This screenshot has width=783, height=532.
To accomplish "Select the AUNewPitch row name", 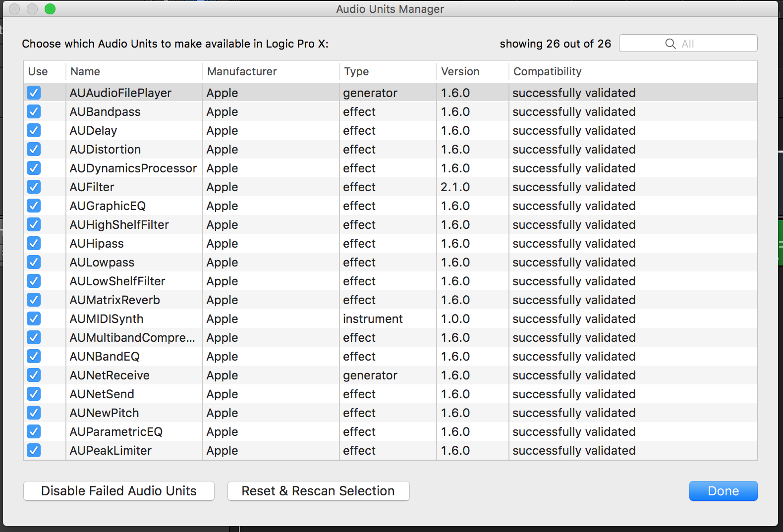I will click(104, 413).
